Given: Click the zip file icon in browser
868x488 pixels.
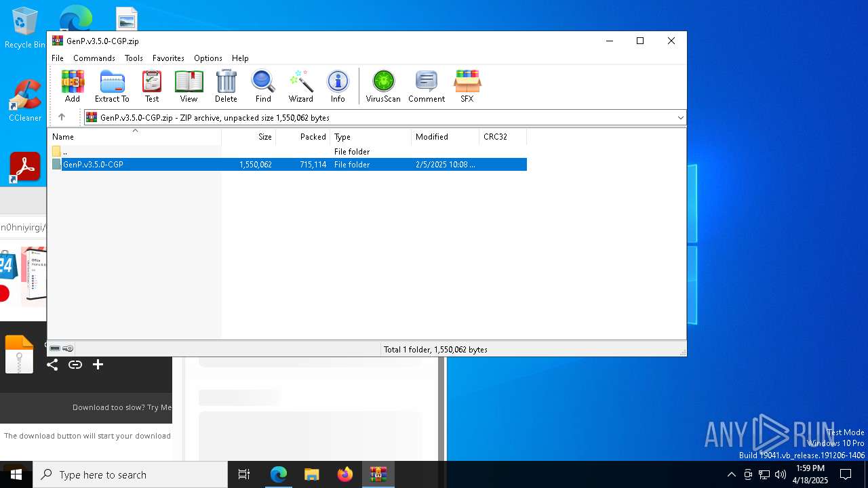Looking at the screenshot, I should pyautogui.click(x=19, y=354).
